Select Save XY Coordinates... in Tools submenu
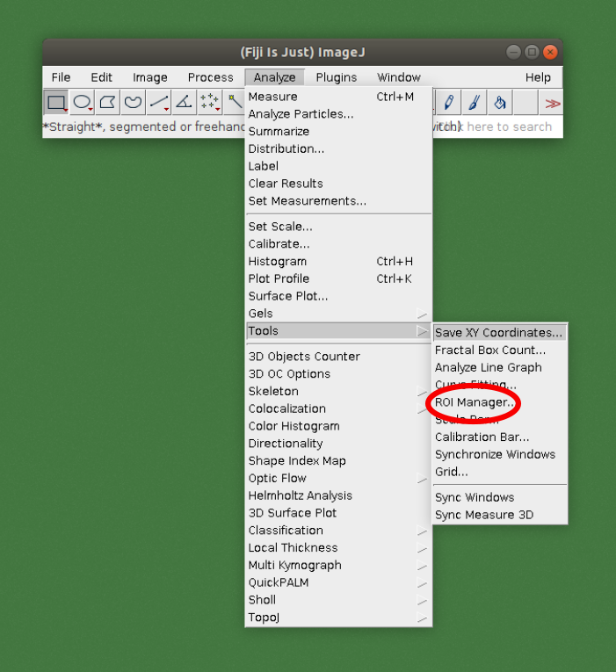This screenshot has height=672, width=616. tap(500, 333)
